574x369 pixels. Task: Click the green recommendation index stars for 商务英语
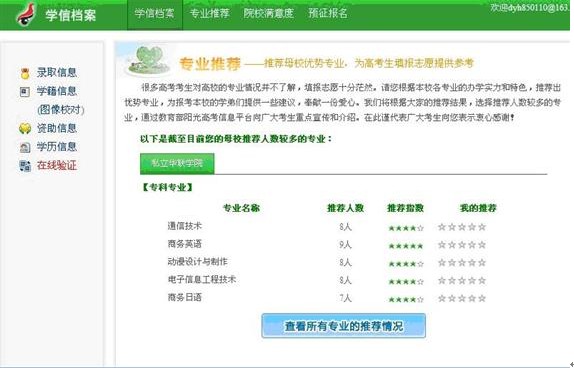[406, 246]
